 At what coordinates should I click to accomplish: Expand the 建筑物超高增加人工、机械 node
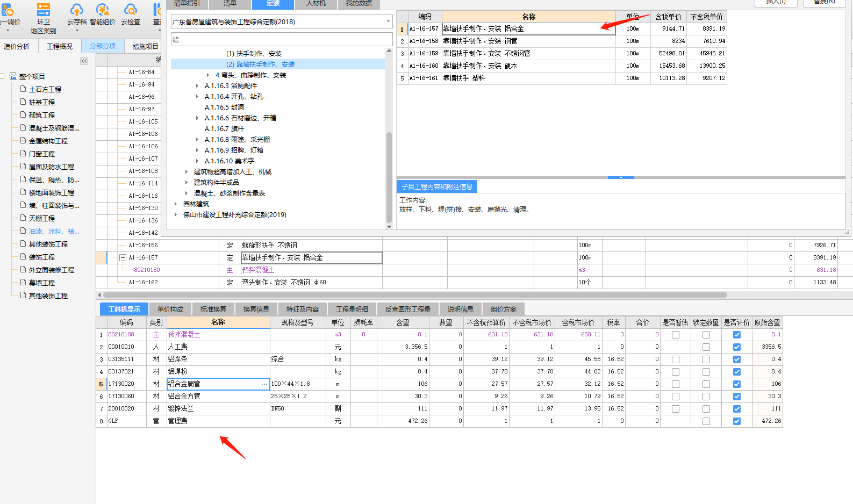pos(187,172)
